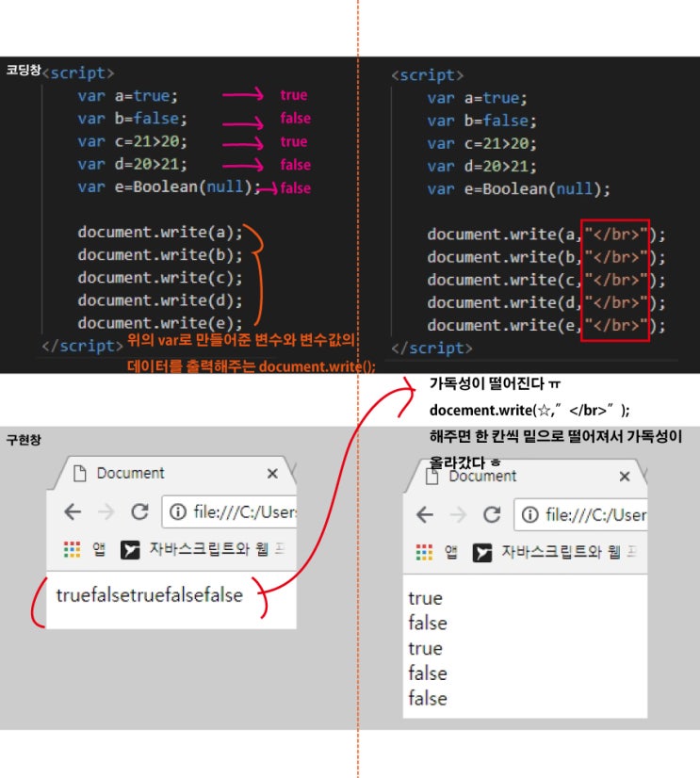Click forward arrow in left browser window

(106, 511)
